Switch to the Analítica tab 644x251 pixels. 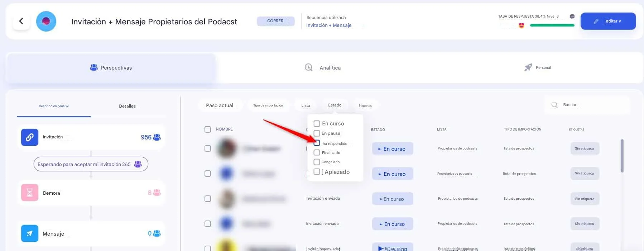[322, 68]
